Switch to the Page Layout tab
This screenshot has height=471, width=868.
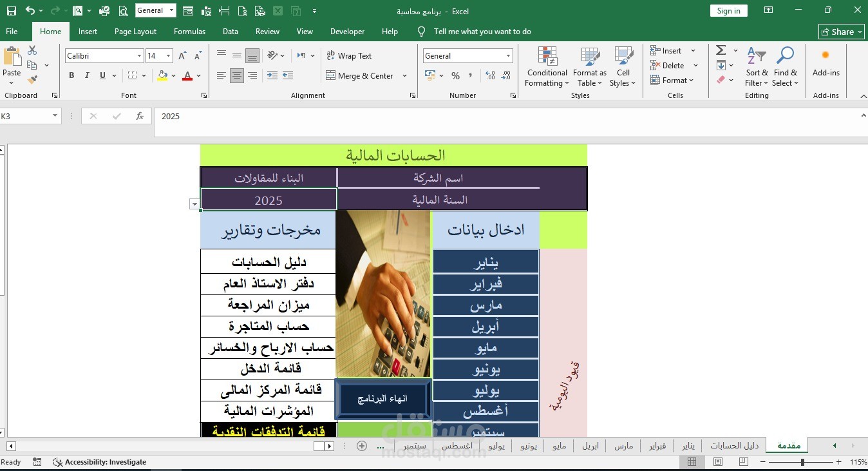(x=136, y=32)
